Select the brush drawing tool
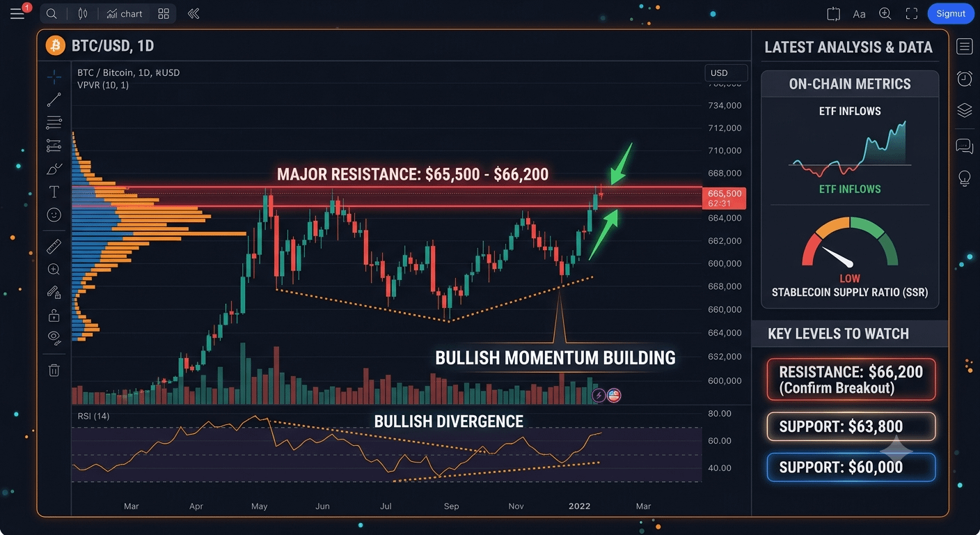This screenshot has height=535, width=980. coord(54,169)
